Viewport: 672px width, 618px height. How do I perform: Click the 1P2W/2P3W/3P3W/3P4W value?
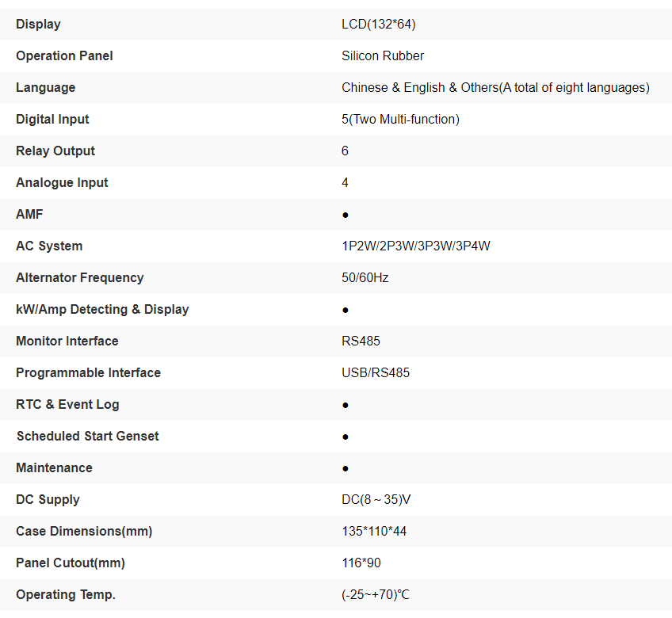click(416, 246)
